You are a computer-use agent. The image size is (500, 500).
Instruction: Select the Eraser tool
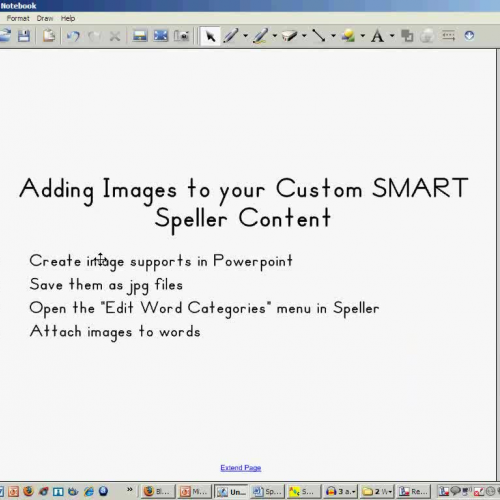coord(289,36)
